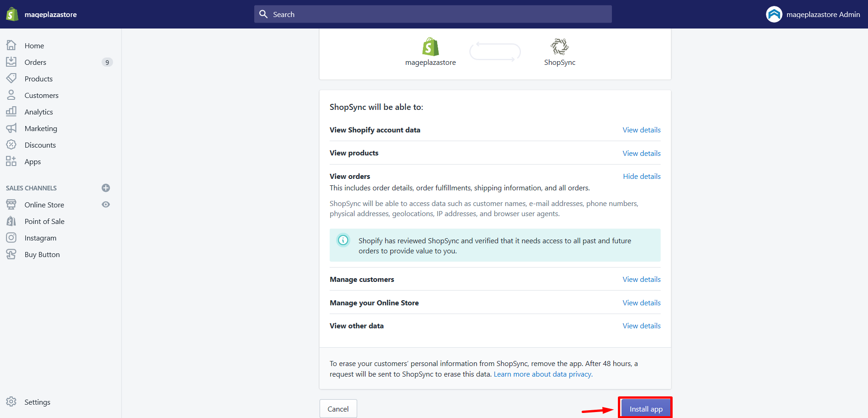Click the Analytics bar chart icon

[11, 111]
